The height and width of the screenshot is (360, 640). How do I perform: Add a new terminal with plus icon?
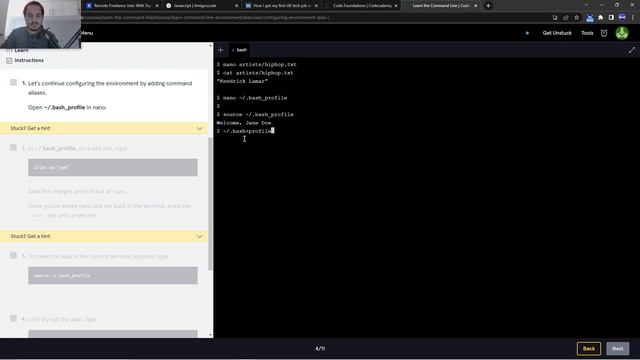point(221,50)
